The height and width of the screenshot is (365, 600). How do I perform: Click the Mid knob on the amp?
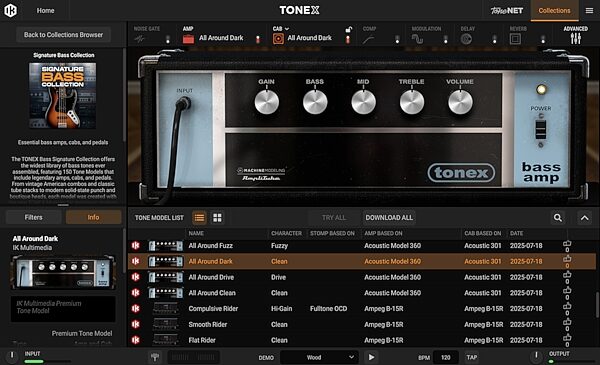(364, 102)
